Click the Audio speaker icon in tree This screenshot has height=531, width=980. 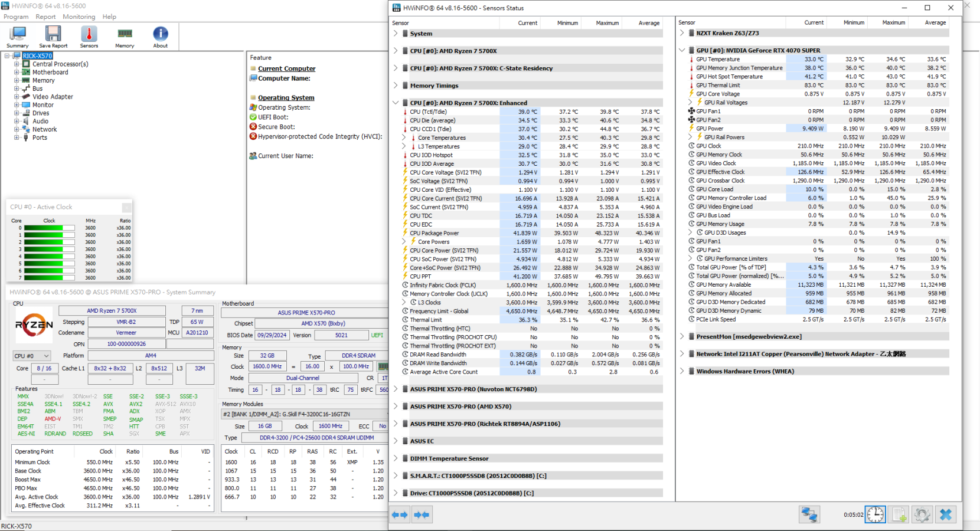tap(26, 121)
